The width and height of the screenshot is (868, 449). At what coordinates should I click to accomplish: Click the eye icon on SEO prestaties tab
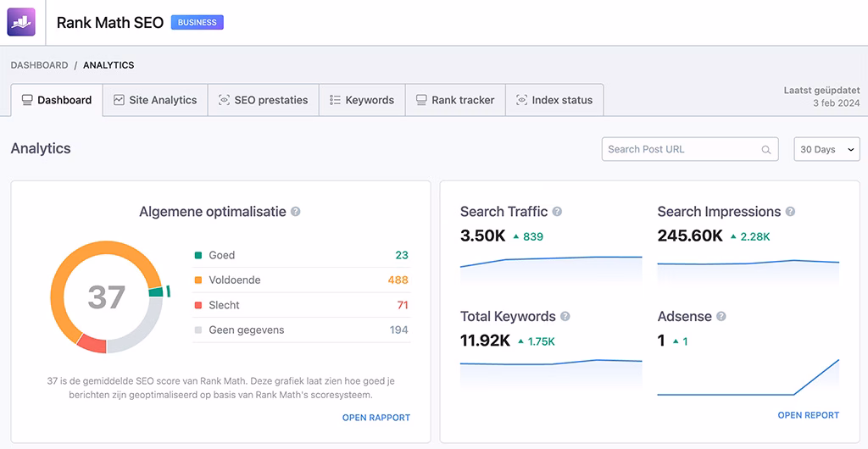click(x=224, y=100)
